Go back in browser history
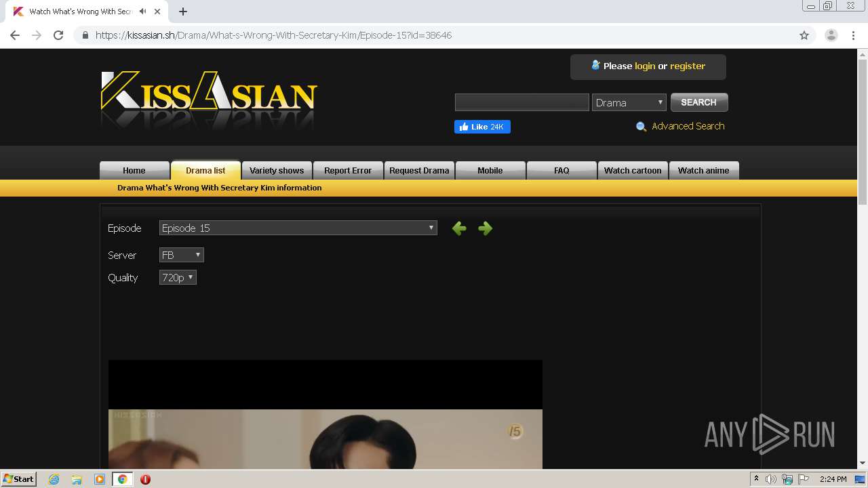This screenshot has width=868, height=488. 15,35
